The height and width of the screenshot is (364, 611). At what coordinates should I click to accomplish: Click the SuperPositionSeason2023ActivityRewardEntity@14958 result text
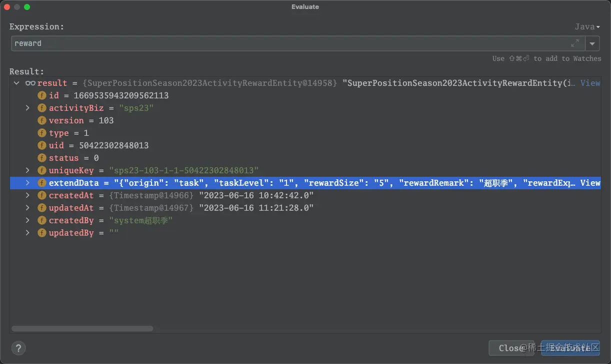(210, 83)
